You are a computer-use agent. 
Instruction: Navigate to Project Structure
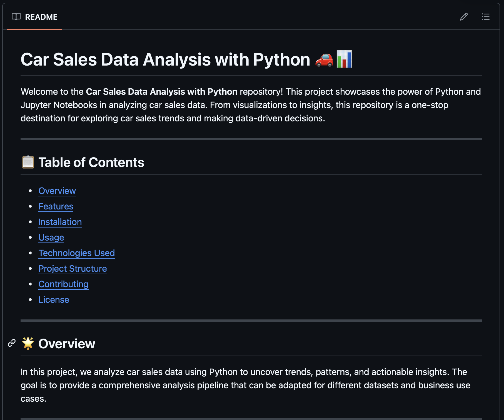73,269
